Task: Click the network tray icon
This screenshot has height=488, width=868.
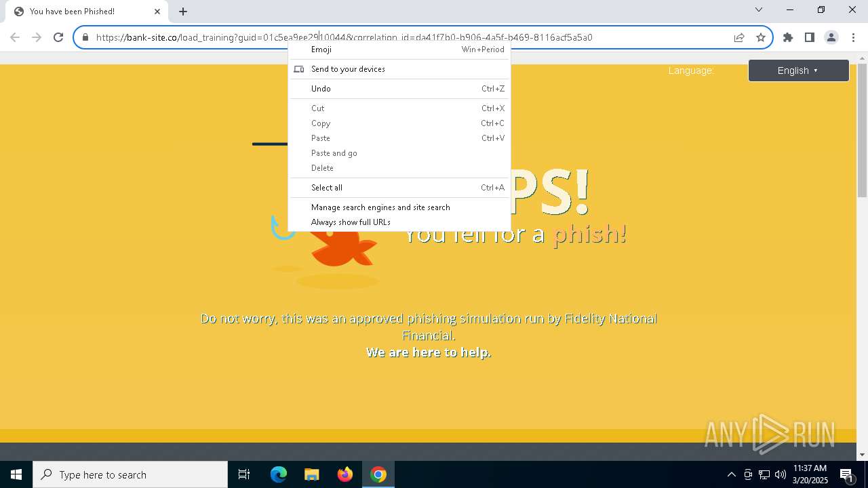Action: (x=764, y=474)
